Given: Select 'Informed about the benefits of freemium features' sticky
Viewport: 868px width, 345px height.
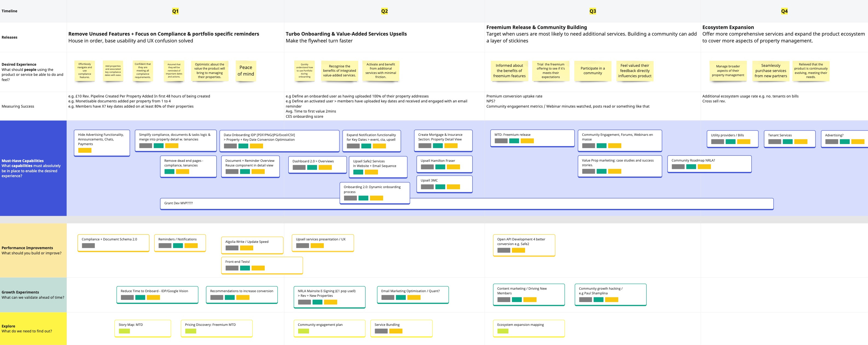Looking at the screenshot, I should pos(509,71).
